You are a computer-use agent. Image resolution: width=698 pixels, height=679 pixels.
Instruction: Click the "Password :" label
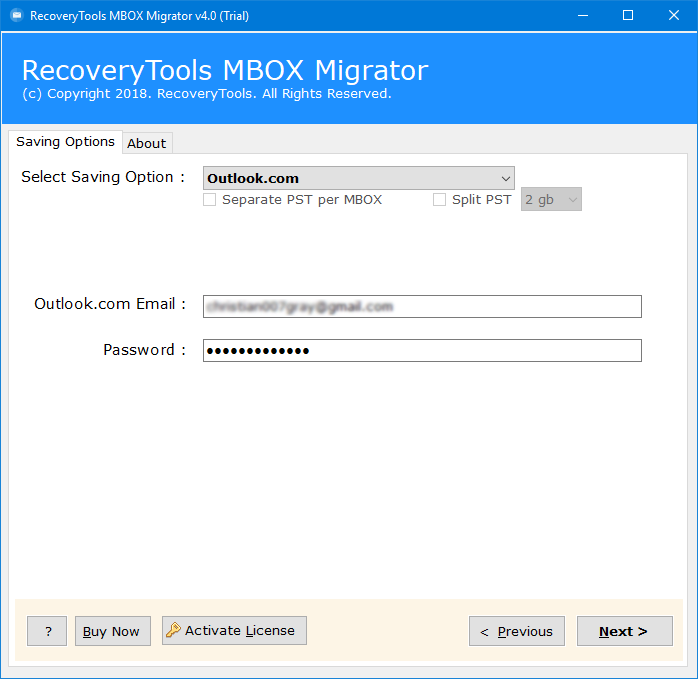click(145, 350)
